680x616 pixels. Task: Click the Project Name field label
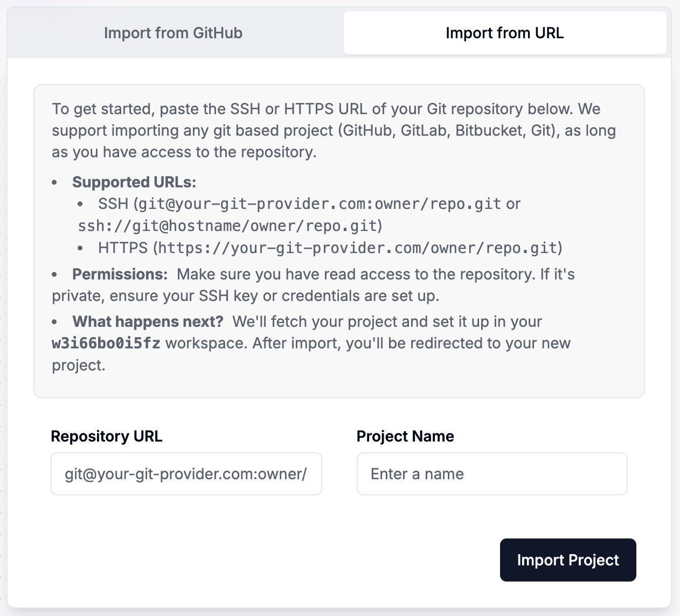pyautogui.click(x=405, y=436)
